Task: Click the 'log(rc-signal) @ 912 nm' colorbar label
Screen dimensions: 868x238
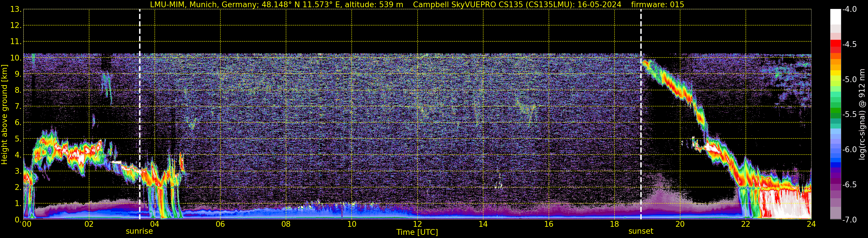Action: coord(862,114)
